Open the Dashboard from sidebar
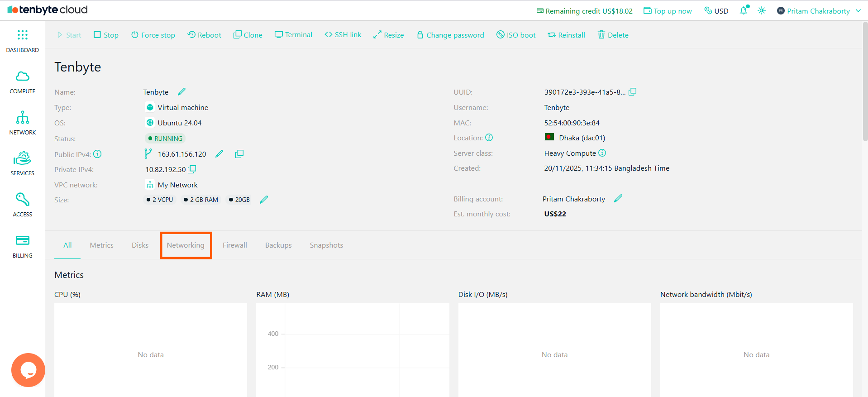This screenshot has height=397, width=868. click(x=22, y=41)
